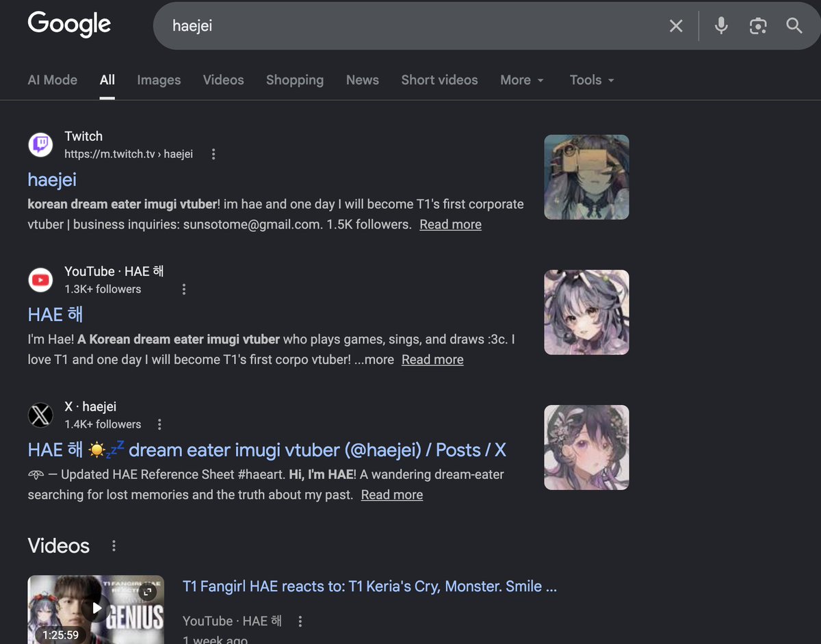821x644 pixels.
Task: Switch to Short videos tab
Action: click(x=440, y=80)
